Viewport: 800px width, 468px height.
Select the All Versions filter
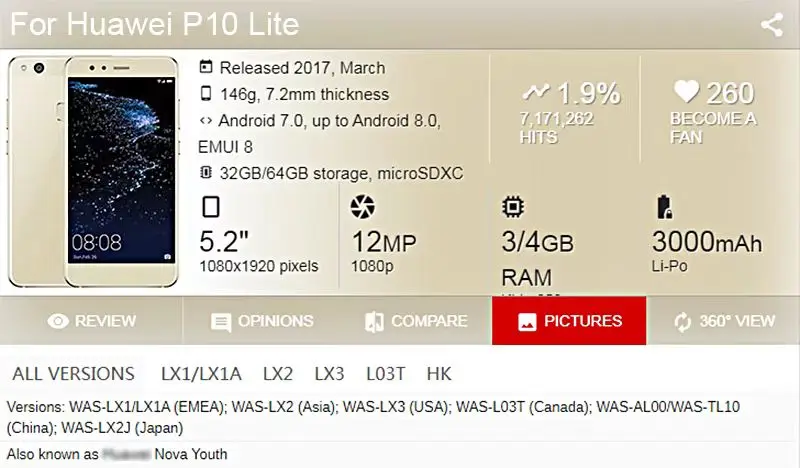pos(73,374)
